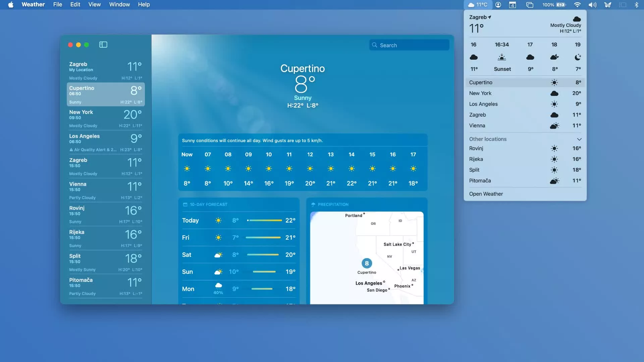Click the partly cloudy icon beside Vienna in widget
Screen dimensions: 644x362
554,126
